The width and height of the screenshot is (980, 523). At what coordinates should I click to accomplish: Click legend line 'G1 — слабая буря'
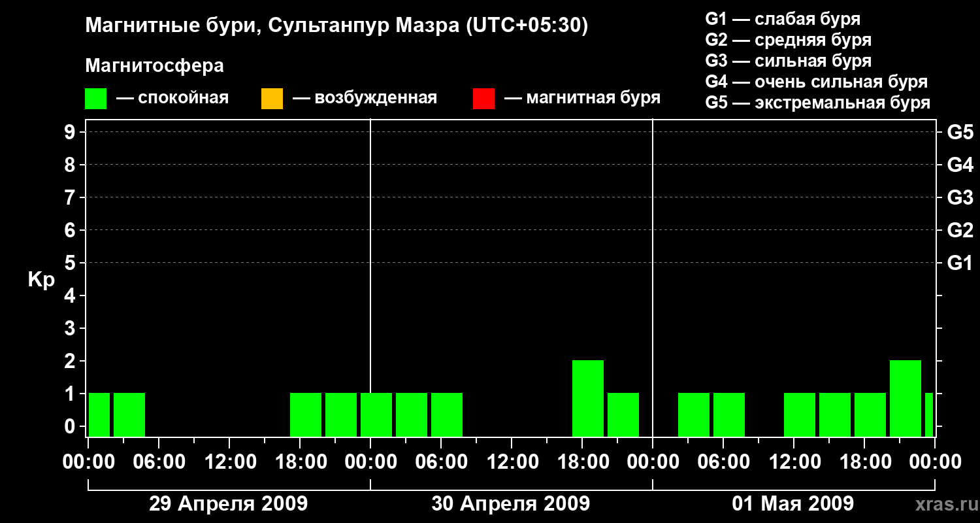783,19
